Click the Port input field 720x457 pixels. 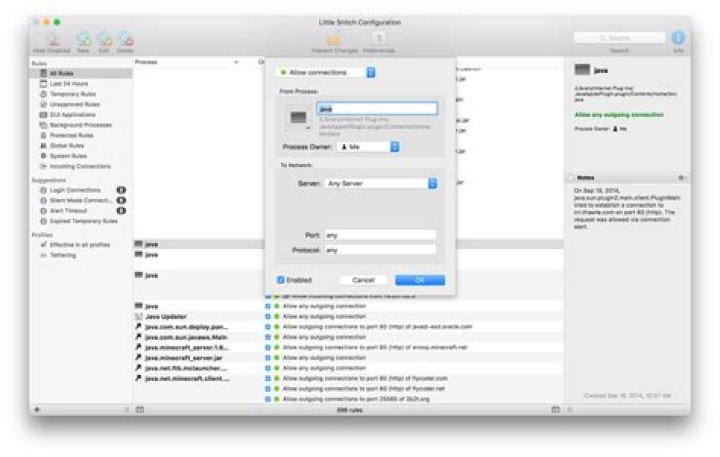(x=381, y=235)
